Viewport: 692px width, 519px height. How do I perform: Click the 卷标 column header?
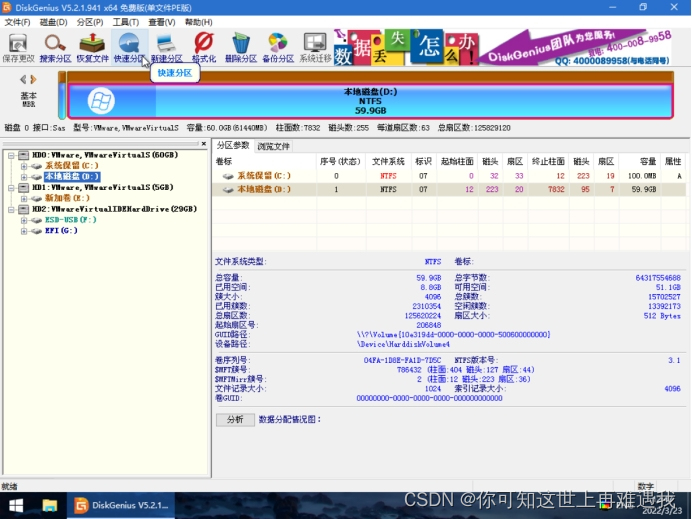click(264, 162)
